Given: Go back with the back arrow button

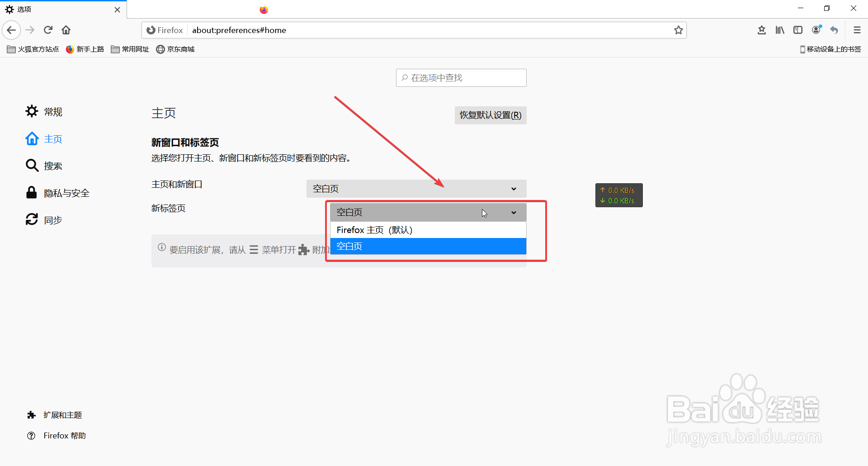Looking at the screenshot, I should [x=11, y=30].
